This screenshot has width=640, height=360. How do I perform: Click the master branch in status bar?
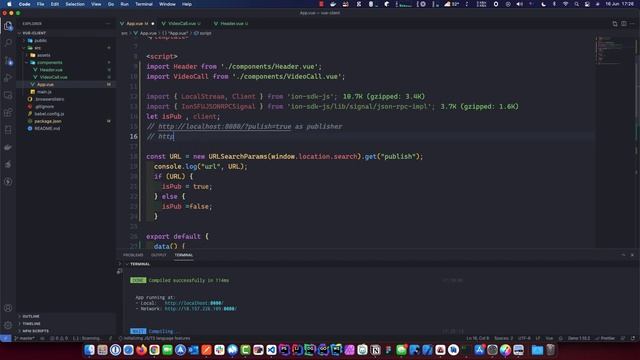coord(24,338)
